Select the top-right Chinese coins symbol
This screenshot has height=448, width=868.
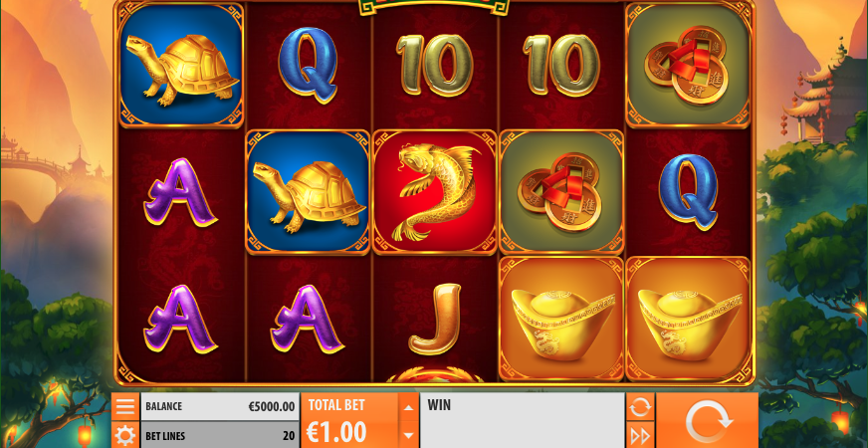tap(688, 66)
